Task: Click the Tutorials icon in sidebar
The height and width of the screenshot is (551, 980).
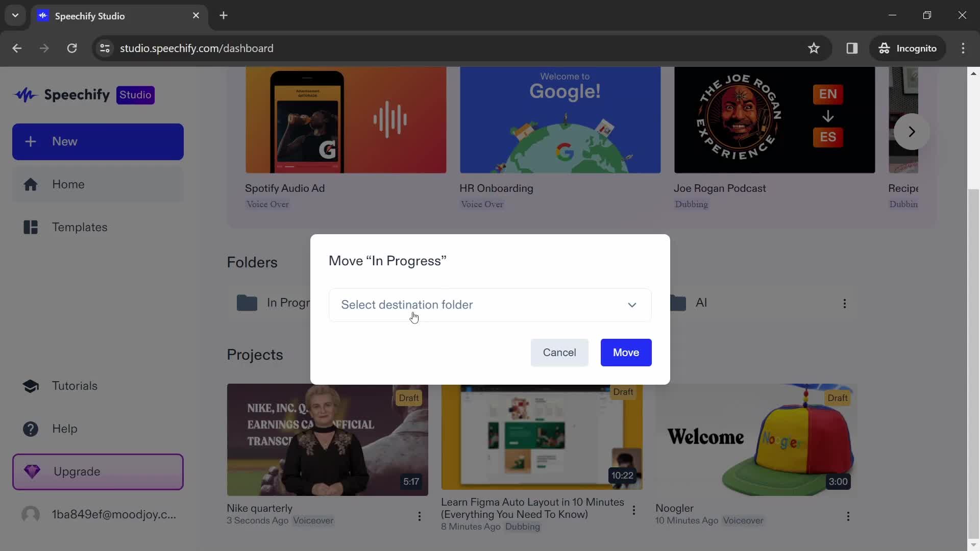Action: click(x=31, y=385)
